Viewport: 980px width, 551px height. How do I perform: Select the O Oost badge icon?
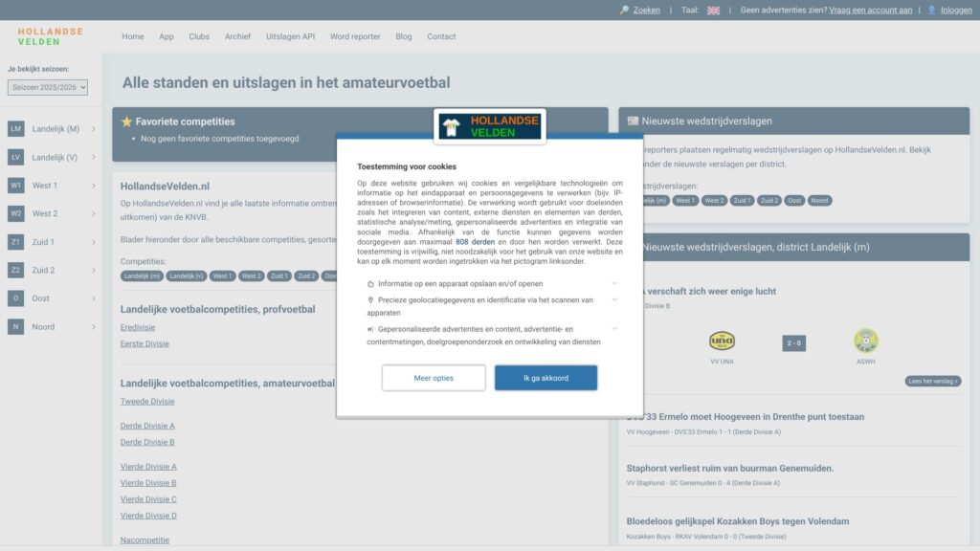point(15,298)
